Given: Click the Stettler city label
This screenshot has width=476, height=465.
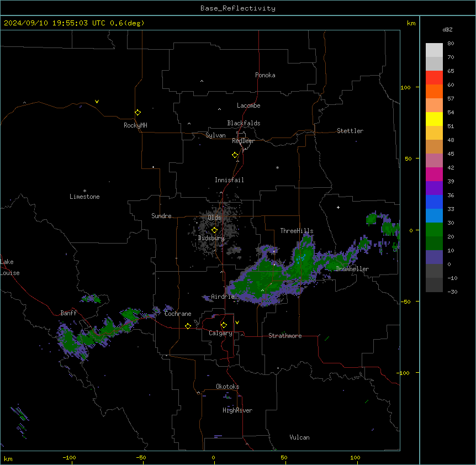Looking at the screenshot, I should click(x=350, y=131).
